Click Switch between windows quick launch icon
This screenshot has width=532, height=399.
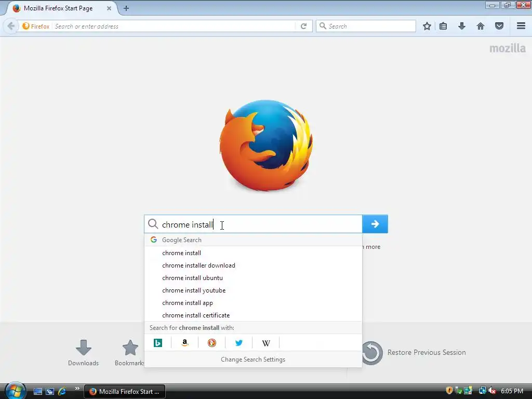point(50,391)
